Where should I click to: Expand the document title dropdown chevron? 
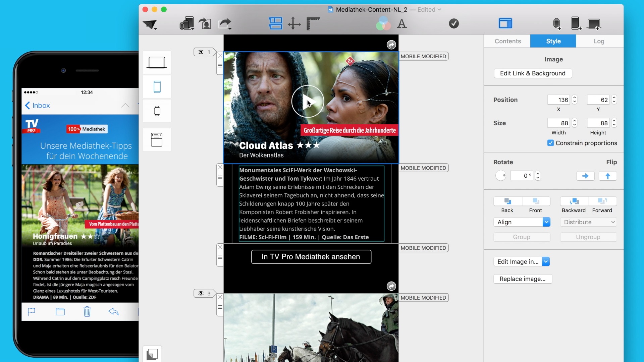pyautogui.click(x=439, y=9)
